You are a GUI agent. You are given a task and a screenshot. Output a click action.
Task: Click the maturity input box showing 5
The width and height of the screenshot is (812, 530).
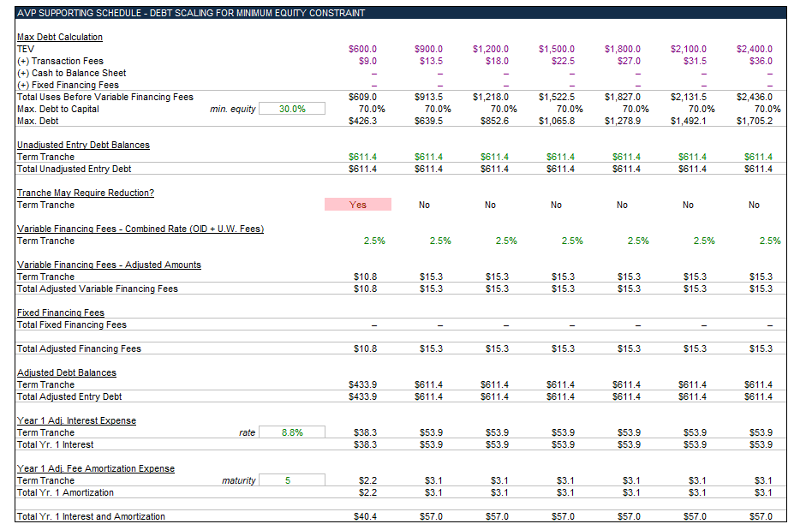tap(291, 480)
